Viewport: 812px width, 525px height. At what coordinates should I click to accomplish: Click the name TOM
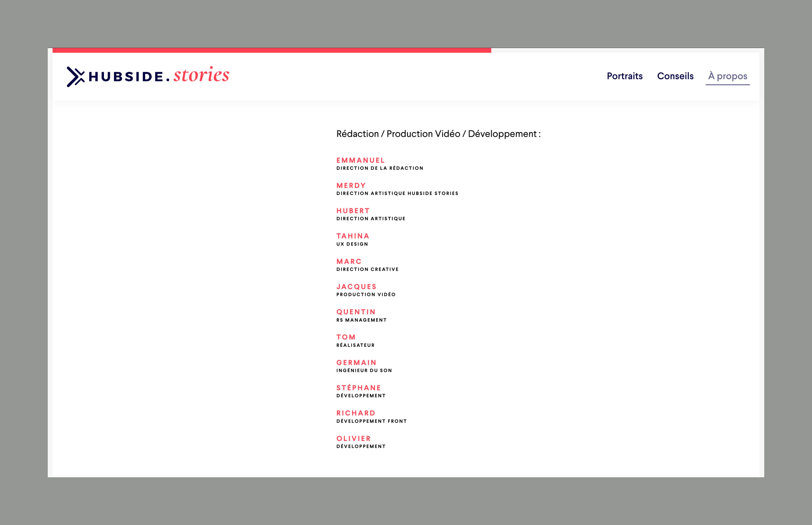346,337
